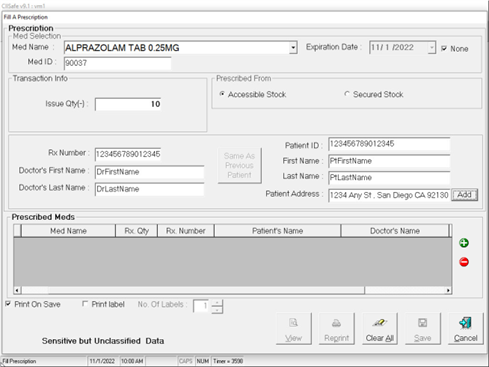Click the Add button beside Patient Address
This screenshot has width=489, height=367.
click(x=464, y=195)
